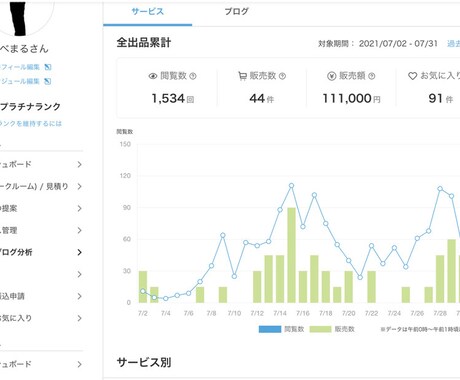The width and height of the screenshot is (460, 380).
Task: Click the 2021/07/02 - 07/31 date range
Action: (x=398, y=44)
